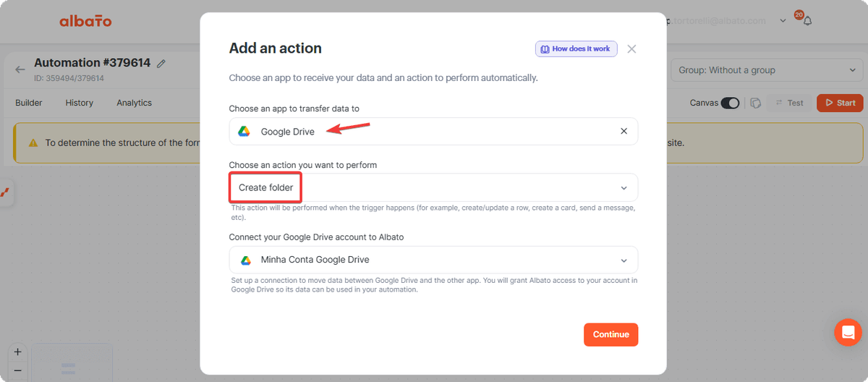Screen dimensions: 868x382
Task: Open the support chat bubble
Action: click(x=848, y=332)
